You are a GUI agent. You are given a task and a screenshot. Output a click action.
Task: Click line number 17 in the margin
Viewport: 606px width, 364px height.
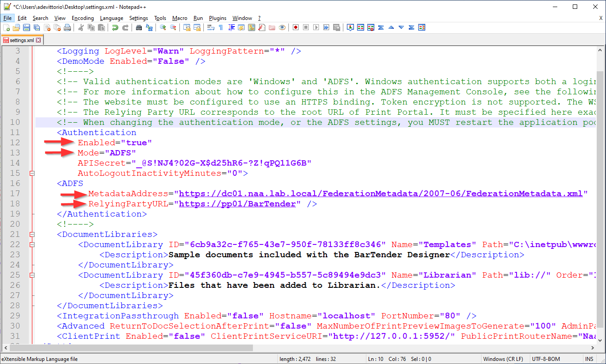pos(15,194)
